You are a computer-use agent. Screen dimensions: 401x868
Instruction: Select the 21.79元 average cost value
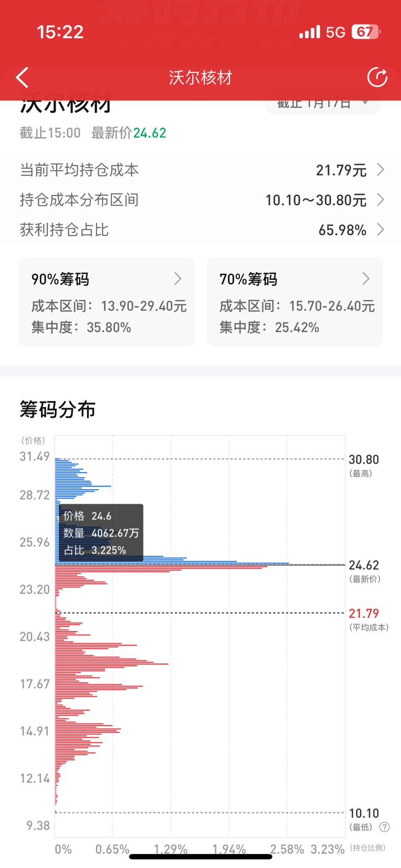pos(341,170)
